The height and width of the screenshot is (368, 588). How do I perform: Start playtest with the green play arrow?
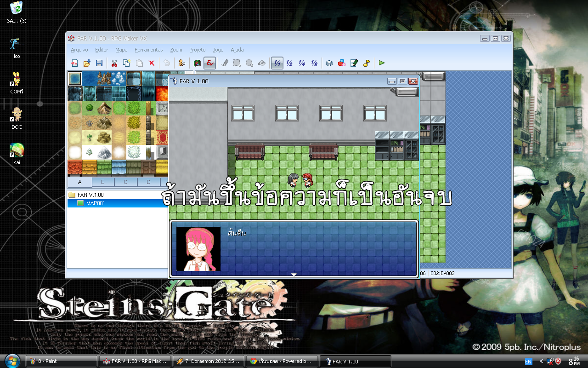(382, 63)
